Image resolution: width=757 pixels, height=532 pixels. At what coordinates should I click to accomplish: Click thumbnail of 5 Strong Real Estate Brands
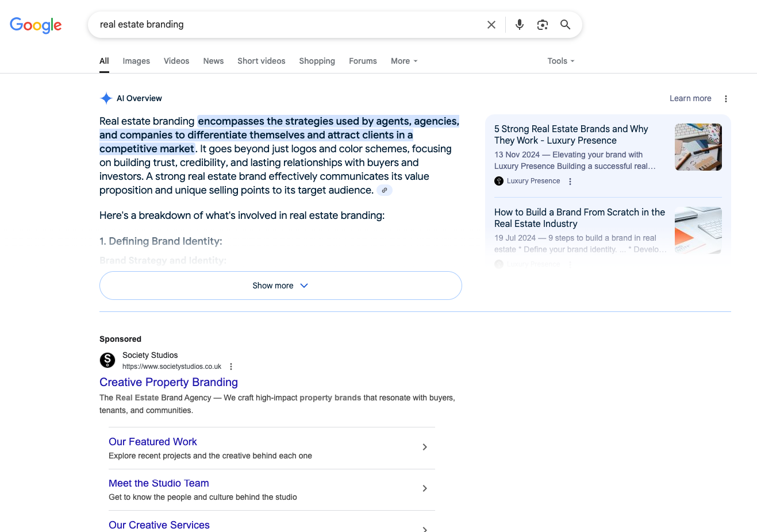tap(698, 147)
